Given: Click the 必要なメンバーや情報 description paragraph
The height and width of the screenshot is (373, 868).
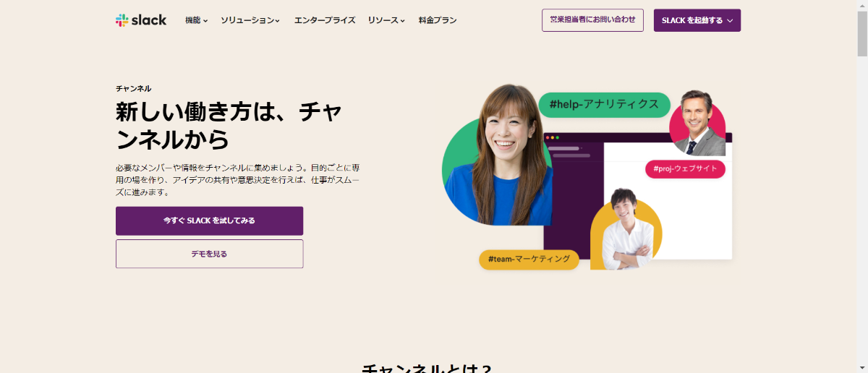Looking at the screenshot, I should click(237, 180).
